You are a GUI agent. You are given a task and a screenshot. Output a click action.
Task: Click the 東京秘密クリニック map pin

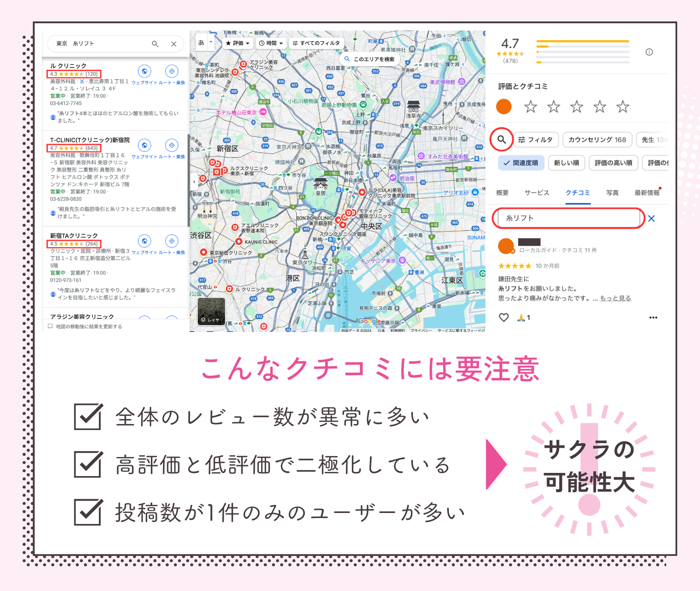204,252
